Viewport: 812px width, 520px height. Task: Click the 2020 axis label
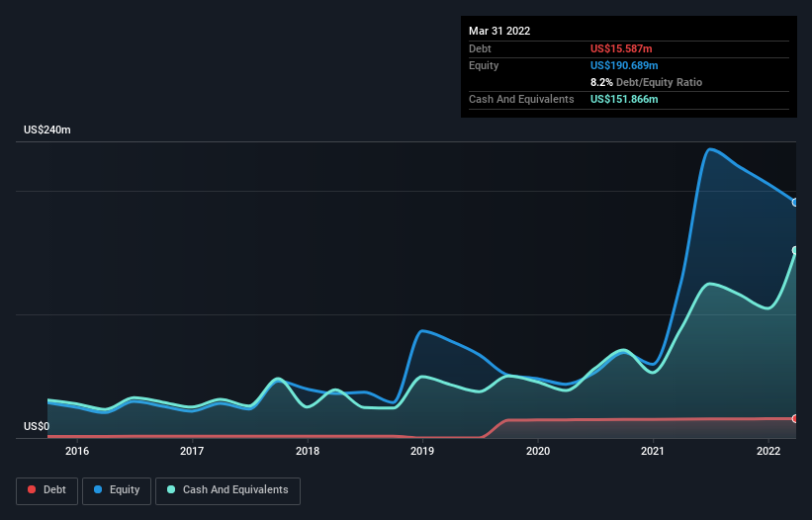click(x=538, y=451)
